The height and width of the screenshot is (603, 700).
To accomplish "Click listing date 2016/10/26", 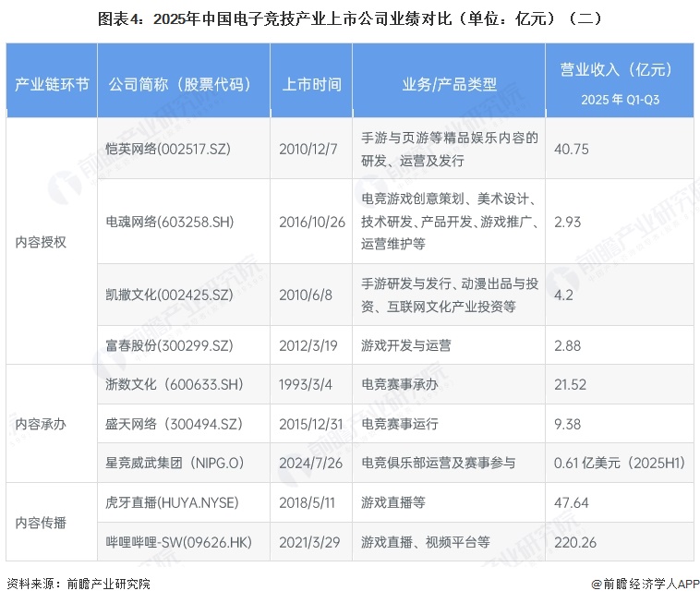I will 312,222.
